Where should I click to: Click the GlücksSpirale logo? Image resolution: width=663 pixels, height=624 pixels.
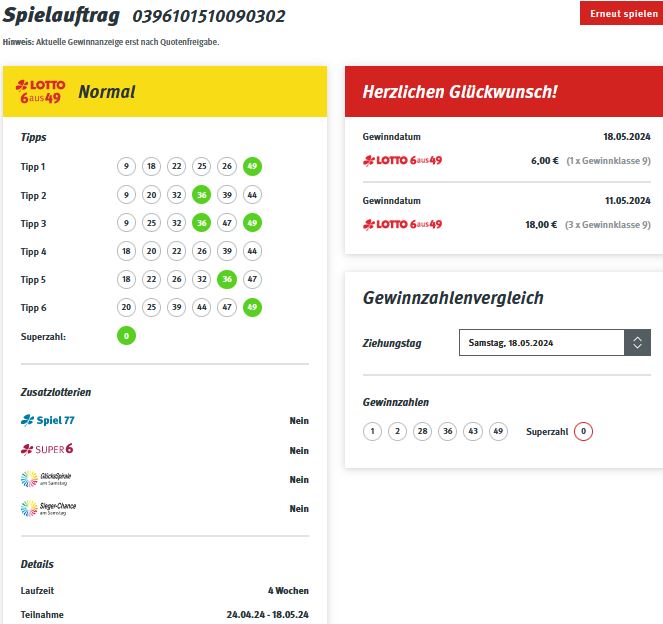click(46, 479)
